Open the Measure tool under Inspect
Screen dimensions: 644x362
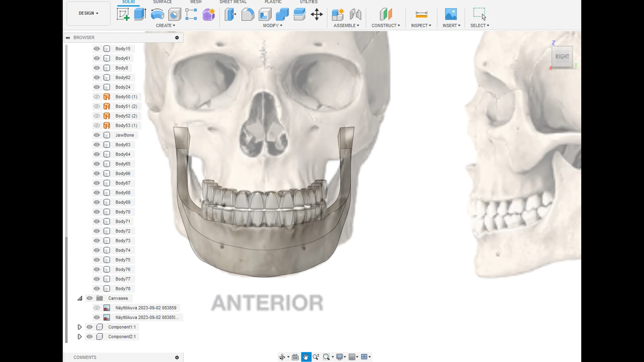click(421, 14)
